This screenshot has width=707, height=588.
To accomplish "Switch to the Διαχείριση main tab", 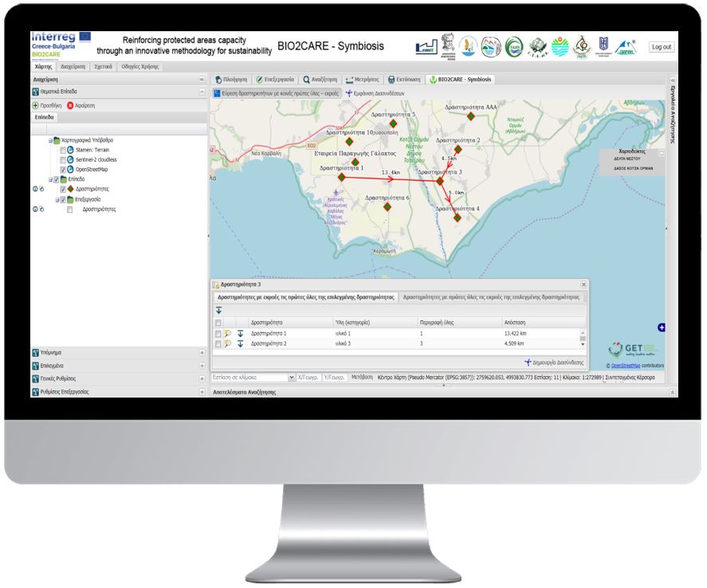I will tap(73, 67).
